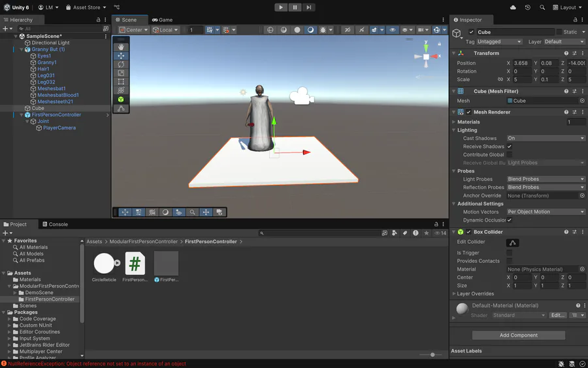588x368 pixels.
Task: Enable Is Trigger checkbox
Action: pos(509,253)
